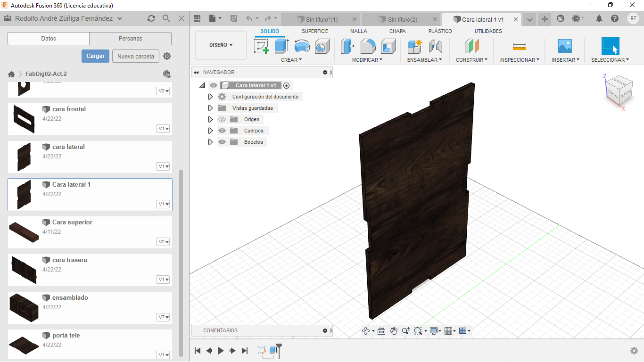
Task: Open the CREAR dropdown menu
Action: [x=291, y=60]
